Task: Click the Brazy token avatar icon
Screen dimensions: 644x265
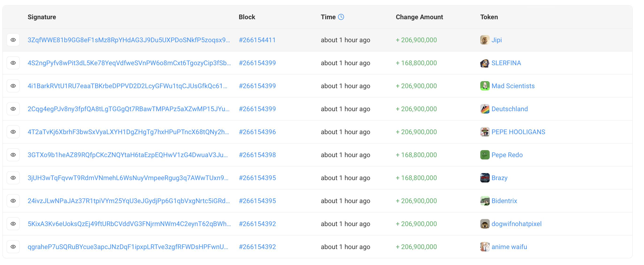Action: click(x=485, y=178)
